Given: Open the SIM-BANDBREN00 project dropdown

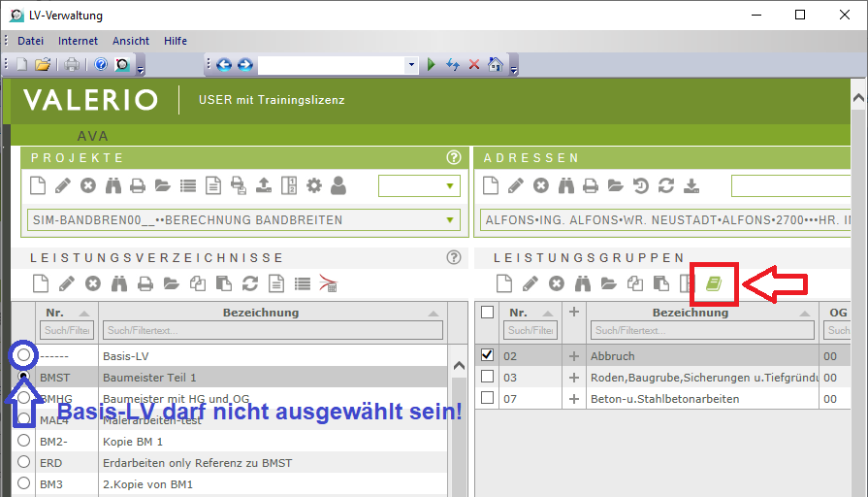Looking at the screenshot, I should (450, 220).
